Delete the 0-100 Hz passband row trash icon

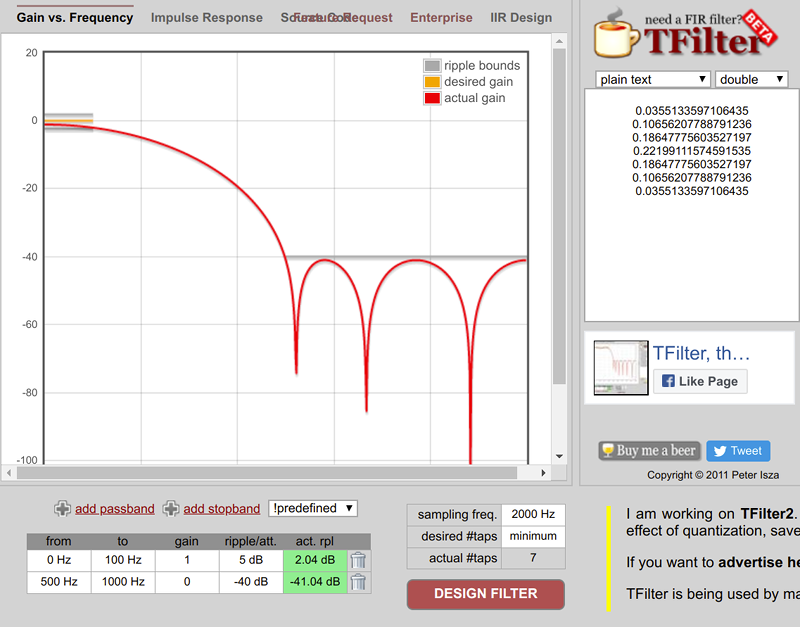(359, 561)
